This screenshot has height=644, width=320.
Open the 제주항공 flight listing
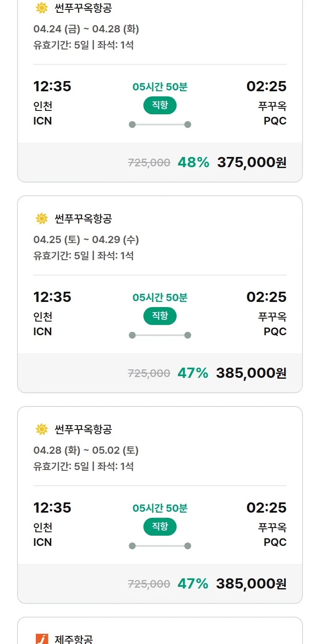tap(74, 638)
